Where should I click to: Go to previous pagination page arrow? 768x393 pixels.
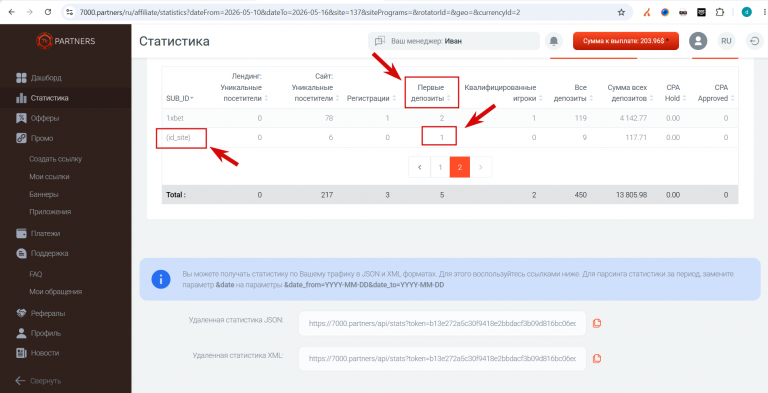420,167
